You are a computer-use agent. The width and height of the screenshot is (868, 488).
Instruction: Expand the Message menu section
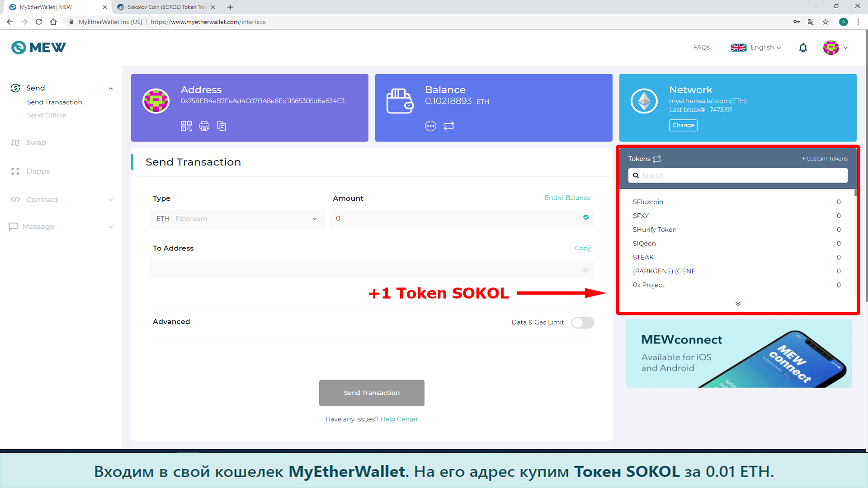click(111, 227)
